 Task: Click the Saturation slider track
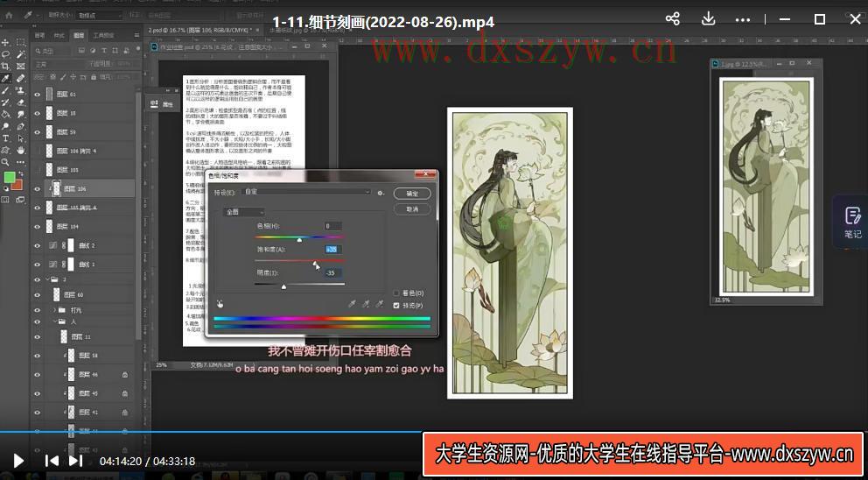pyautogui.click(x=299, y=260)
